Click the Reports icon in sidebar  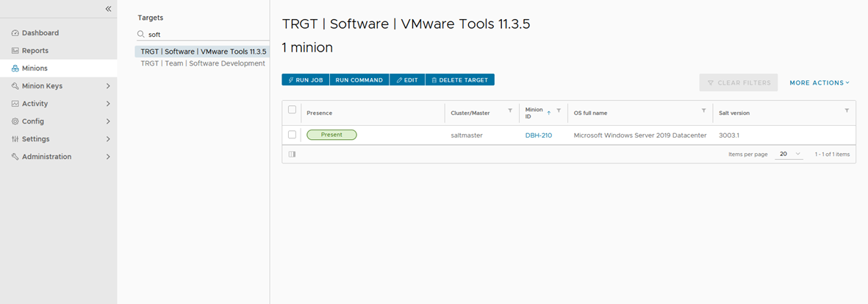click(15, 51)
